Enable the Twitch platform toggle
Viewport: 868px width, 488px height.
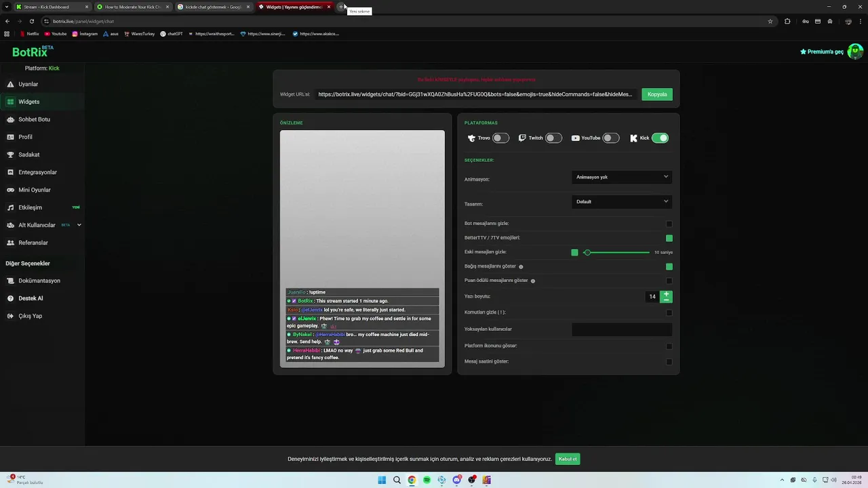pos(553,138)
